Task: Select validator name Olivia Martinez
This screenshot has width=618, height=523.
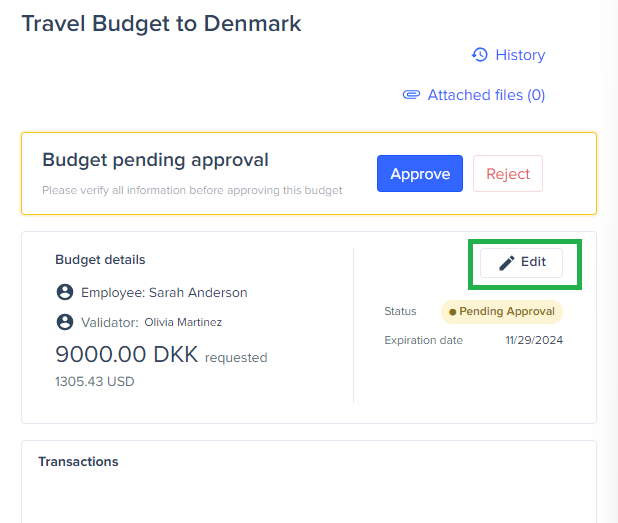Action: click(x=183, y=322)
